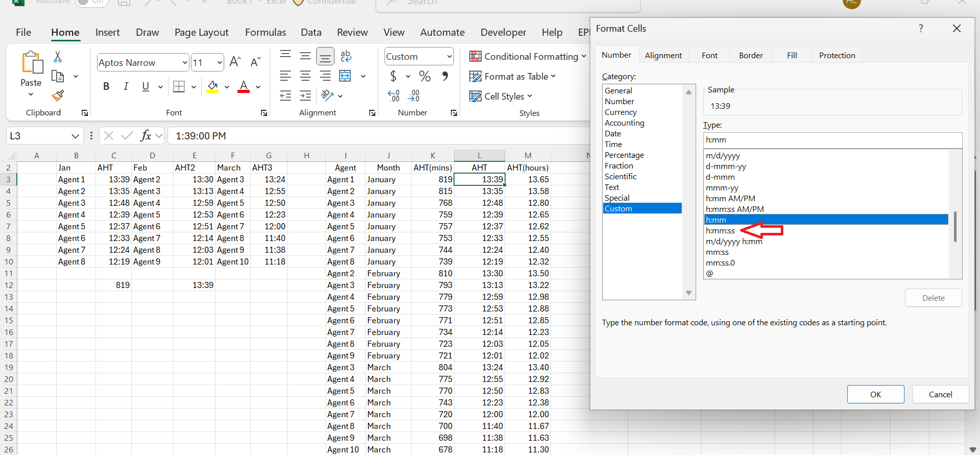The image size is (980, 455).
Task: Expand the Name Box dropdown arrow
Action: coord(75,136)
